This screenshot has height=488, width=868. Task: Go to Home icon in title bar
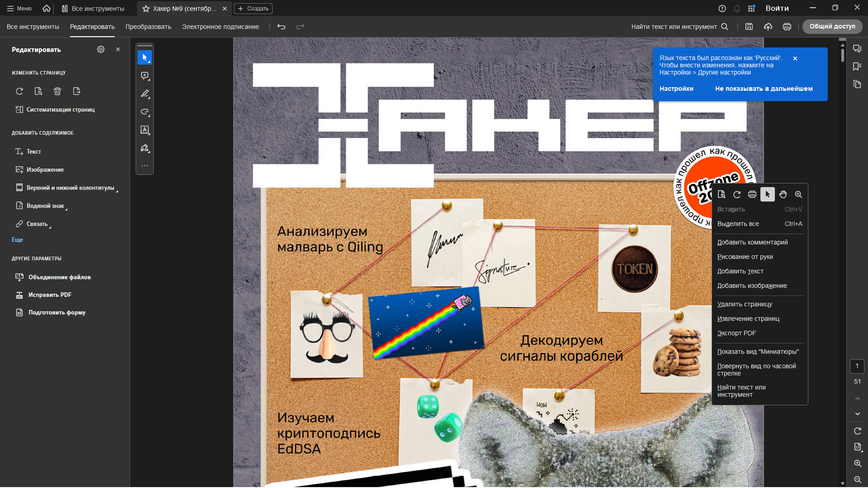pyautogui.click(x=47, y=9)
